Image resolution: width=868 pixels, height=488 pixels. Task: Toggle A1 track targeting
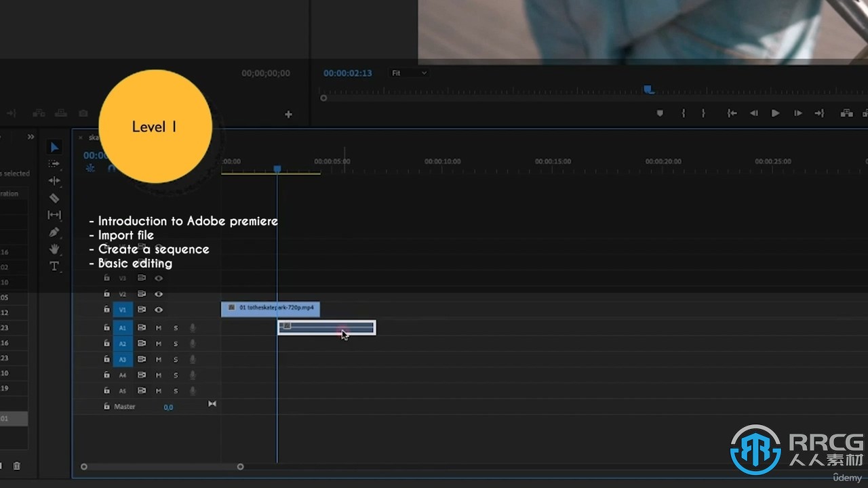coord(123,328)
